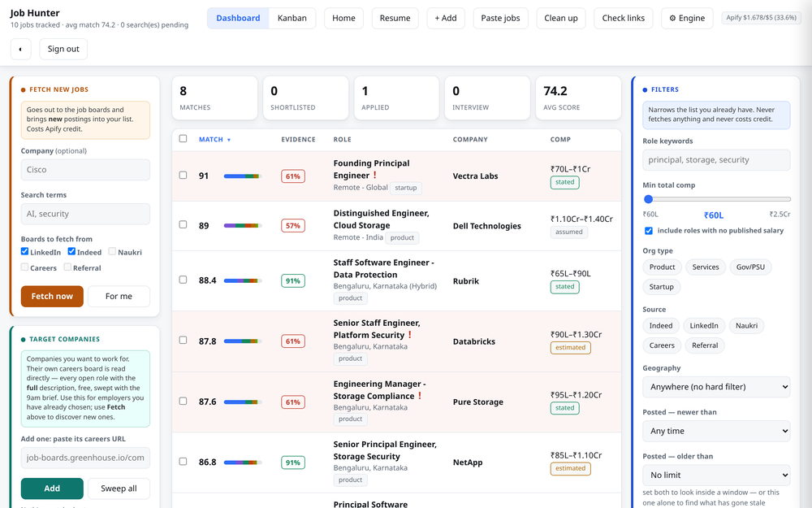Select the Databricks row checkbox

(183, 340)
